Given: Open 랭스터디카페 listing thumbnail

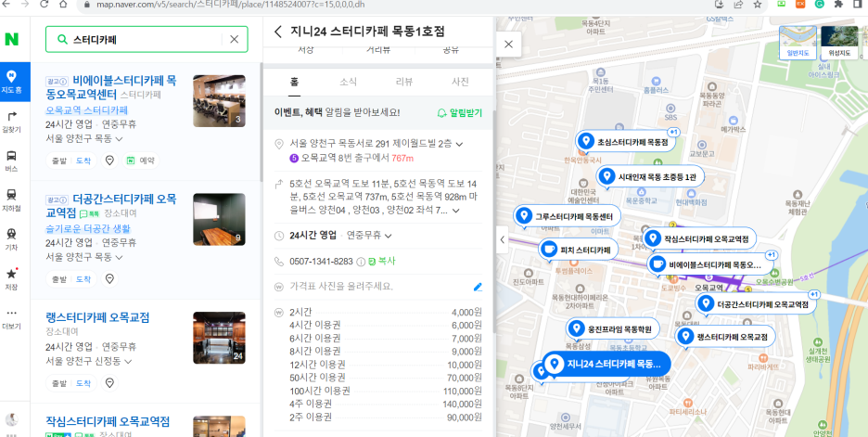Looking at the screenshot, I should coord(219,338).
